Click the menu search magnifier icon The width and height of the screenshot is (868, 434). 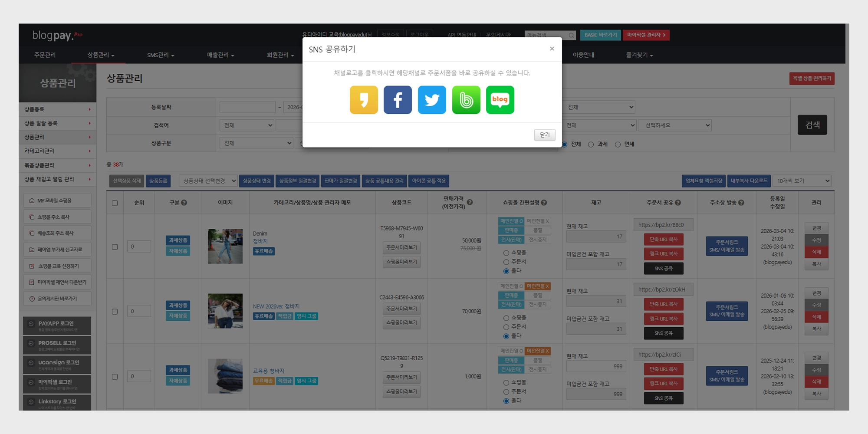[x=571, y=35]
